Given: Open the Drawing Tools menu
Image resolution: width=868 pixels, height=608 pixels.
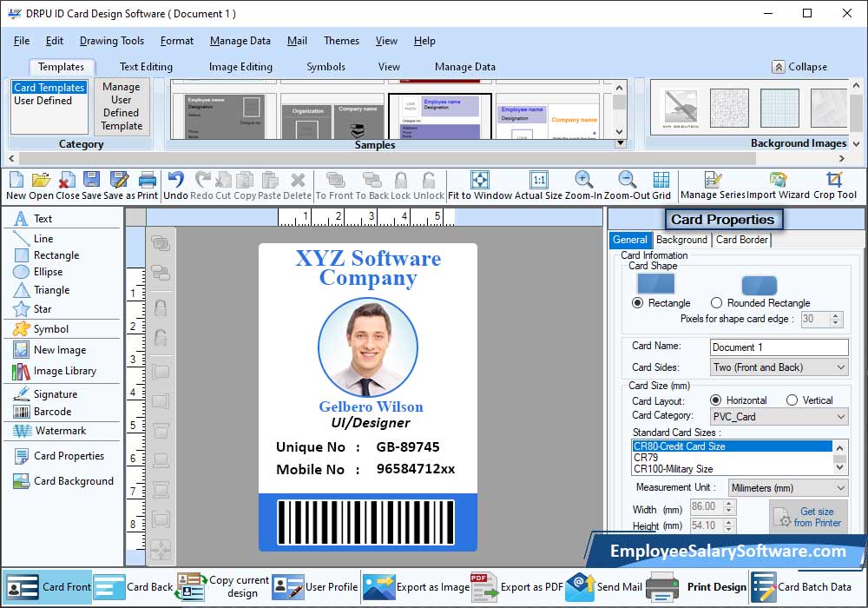Looking at the screenshot, I should (x=112, y=41).
